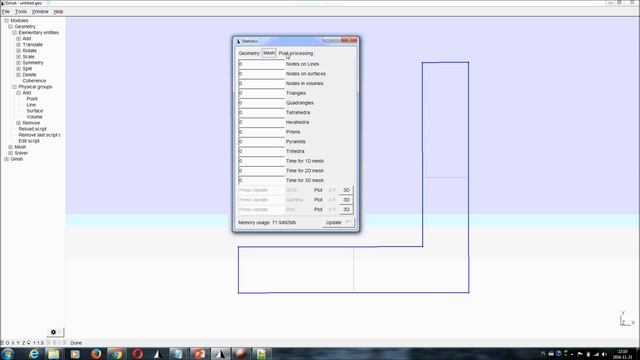Viewport: 640px width, 360px height.
Task: Launch Google Chrome from the taskbar
Action: (x=117, y=353)
